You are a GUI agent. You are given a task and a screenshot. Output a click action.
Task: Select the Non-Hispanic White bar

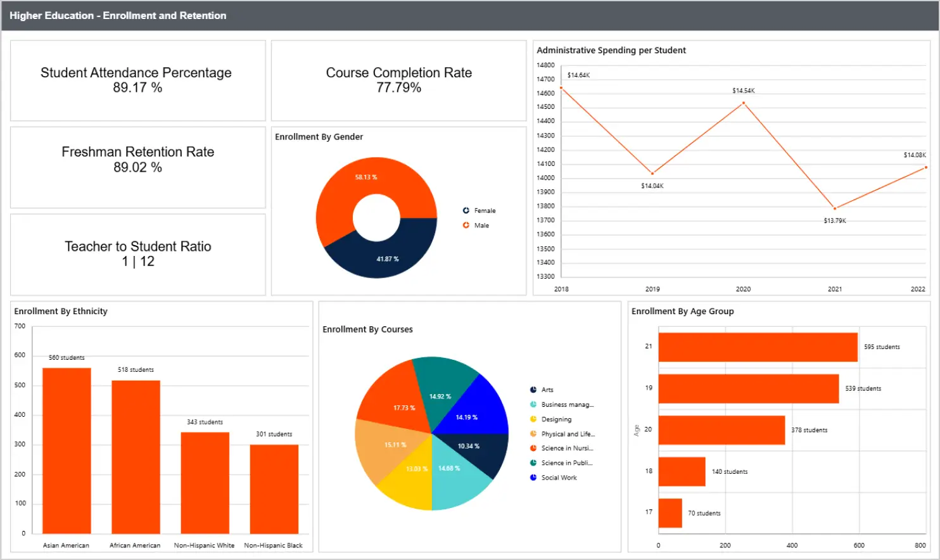coord(205,483)
